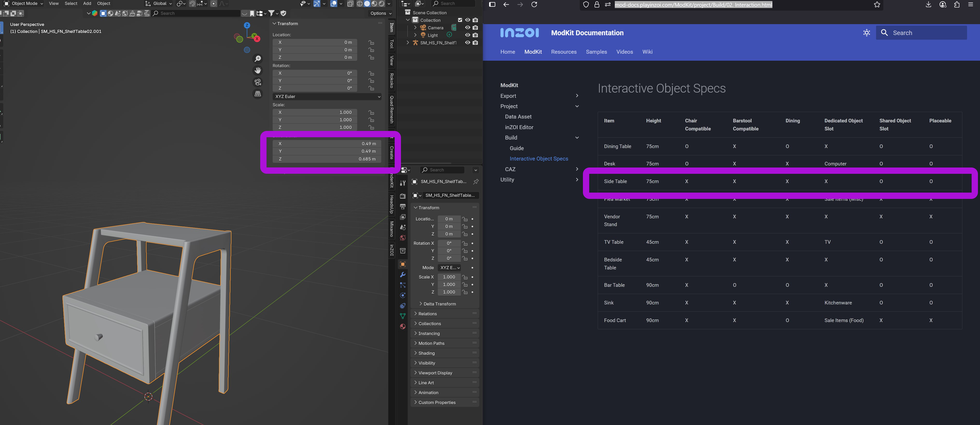Screen dimensions: 980x425
Task: Open the Guide sidebar link
Action: 517,148
